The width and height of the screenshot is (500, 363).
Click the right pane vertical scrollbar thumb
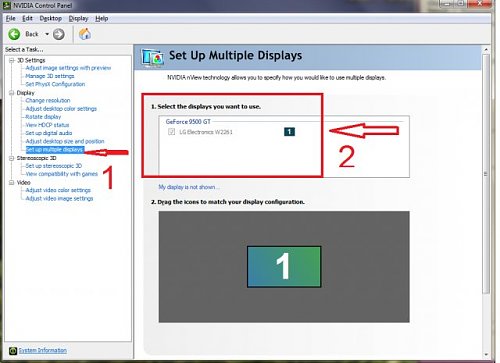point(486,173)
